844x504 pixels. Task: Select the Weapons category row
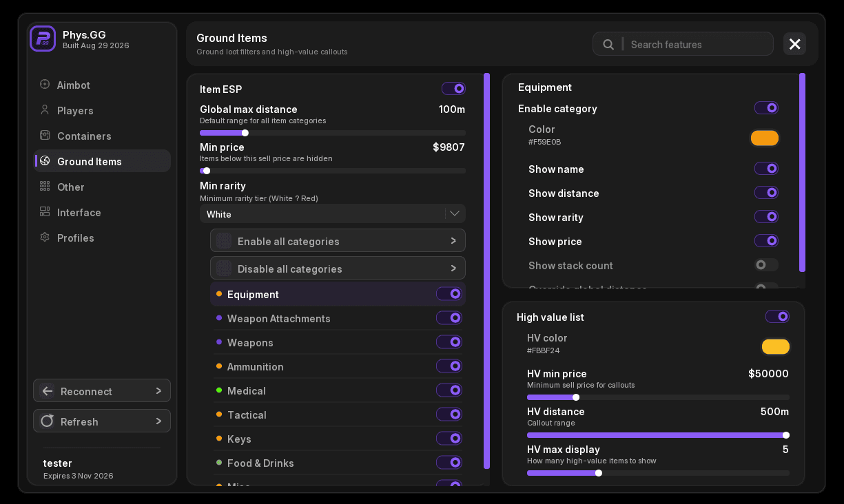pyautogui.click(x=338, y=342)
